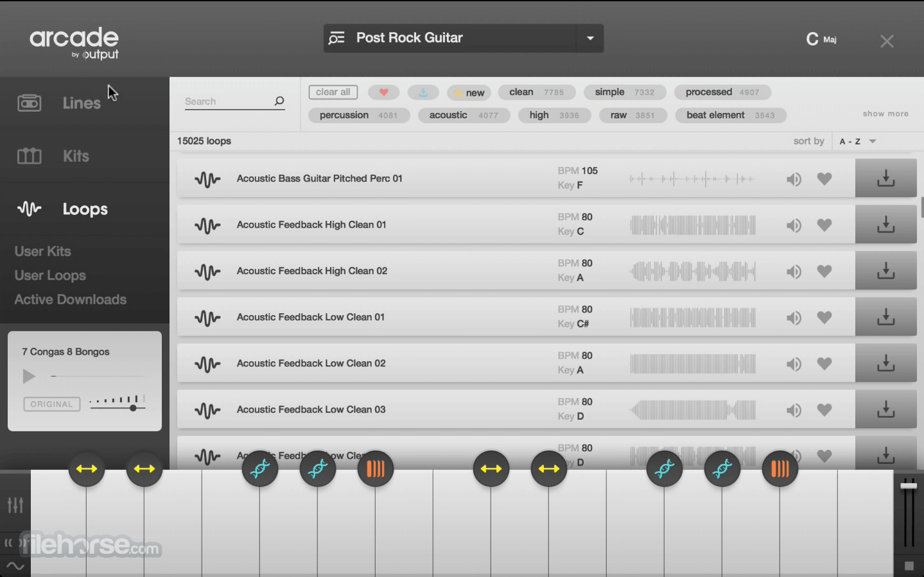Click the clear all filters button
Screen dimensions: 924x577
[333, 92]
